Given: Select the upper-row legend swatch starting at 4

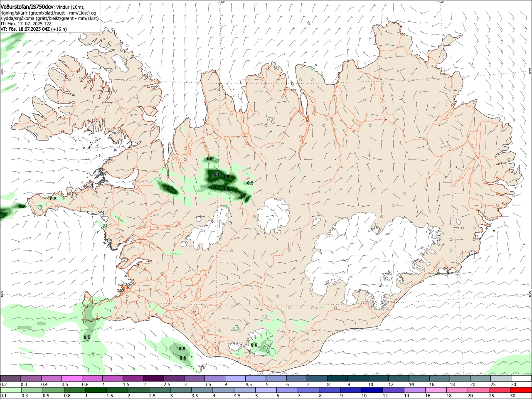Looking at the screenshot, I should coord(235,378).
